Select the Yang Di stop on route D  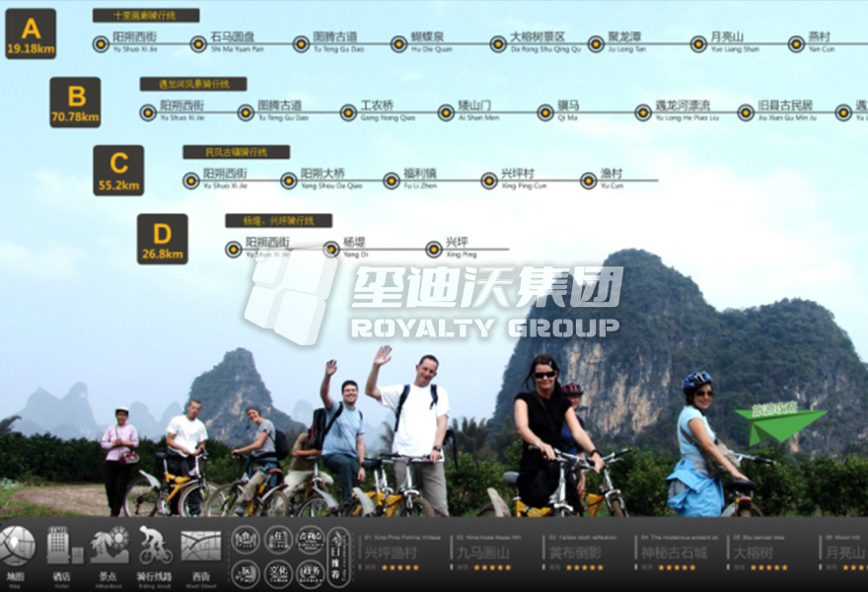click(331, 249)
